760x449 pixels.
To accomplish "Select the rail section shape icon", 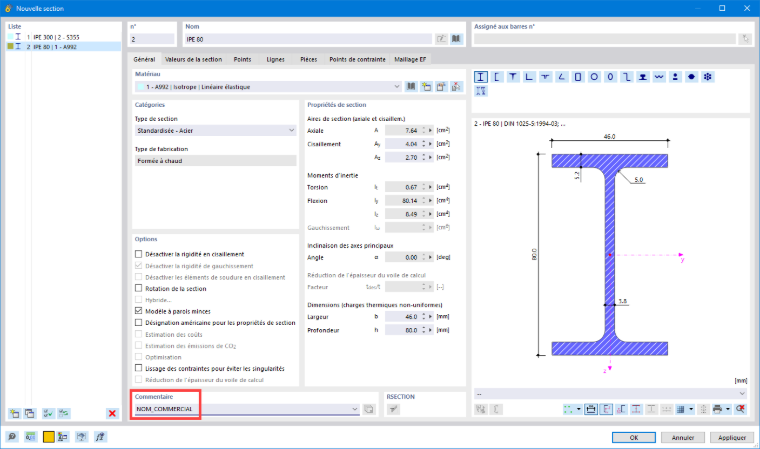I will (x=643, y=77).
